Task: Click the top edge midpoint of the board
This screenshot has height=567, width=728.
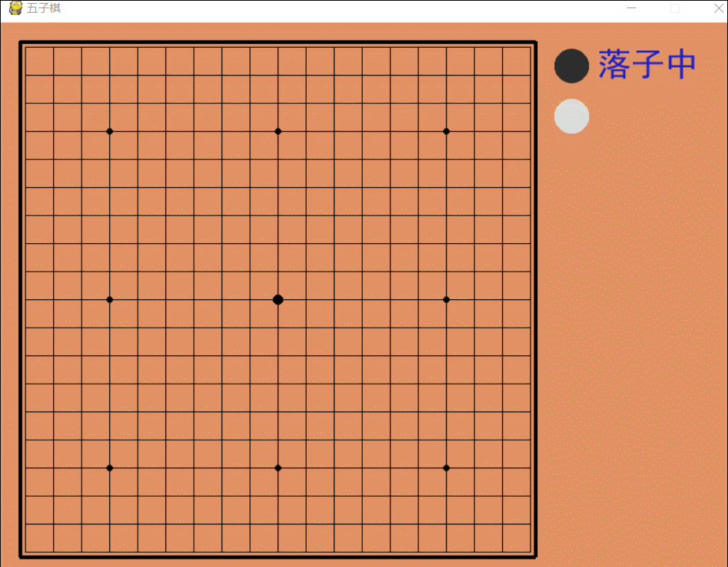Action: pos(278,46)
